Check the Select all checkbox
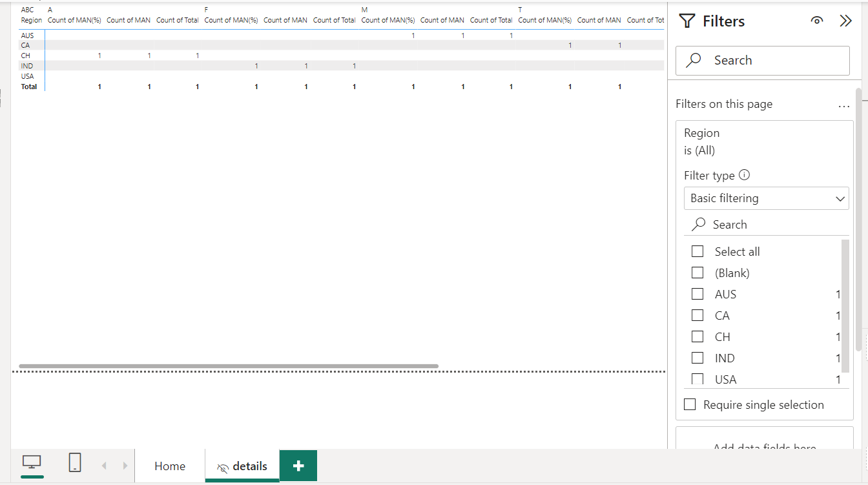Screen dimensions: 868x485 [697, 251]
